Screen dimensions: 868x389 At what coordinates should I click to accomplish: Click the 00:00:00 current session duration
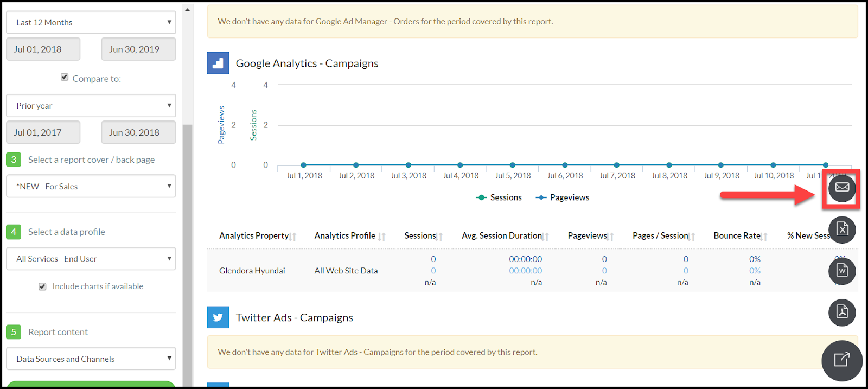tap(525, 259)
